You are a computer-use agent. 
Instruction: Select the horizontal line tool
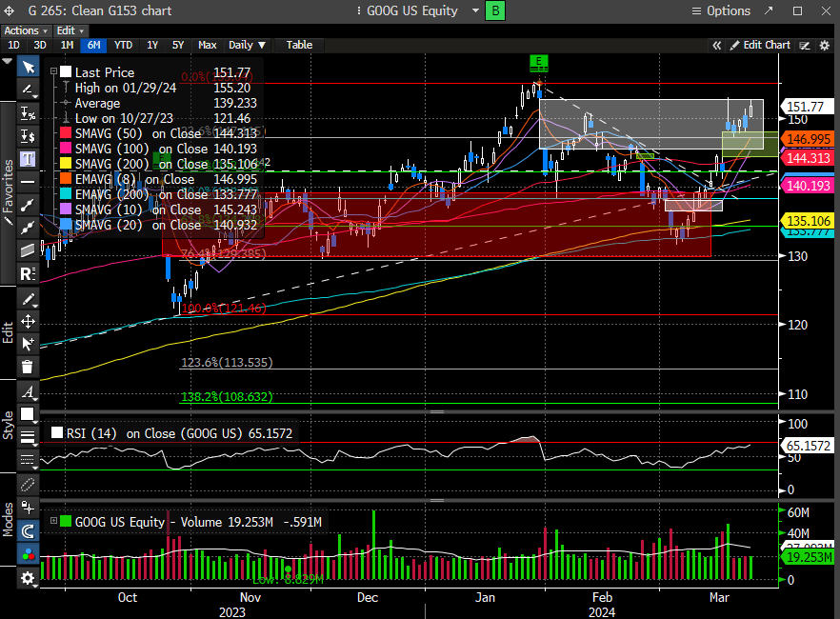pyautogui.click(x=28, y=182)
